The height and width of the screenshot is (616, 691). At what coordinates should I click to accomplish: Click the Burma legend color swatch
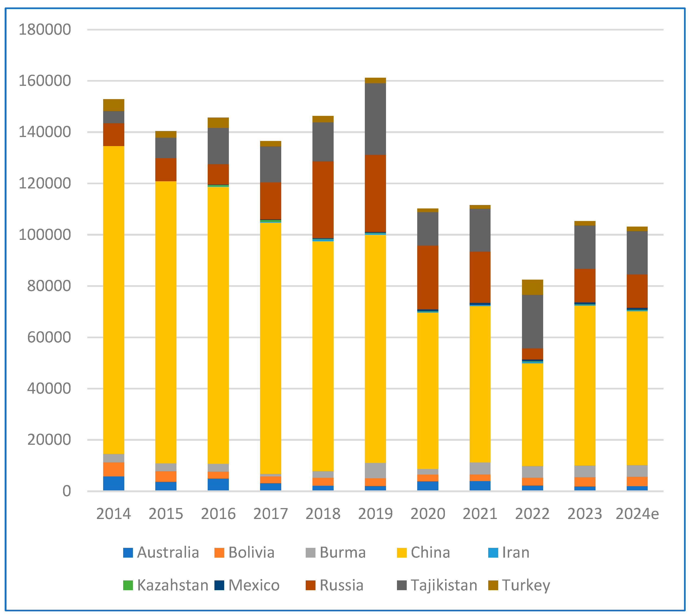[x=310, y=553]
